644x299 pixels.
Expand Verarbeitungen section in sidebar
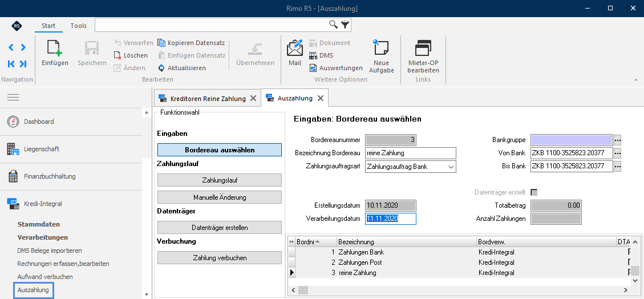(43, 237)
